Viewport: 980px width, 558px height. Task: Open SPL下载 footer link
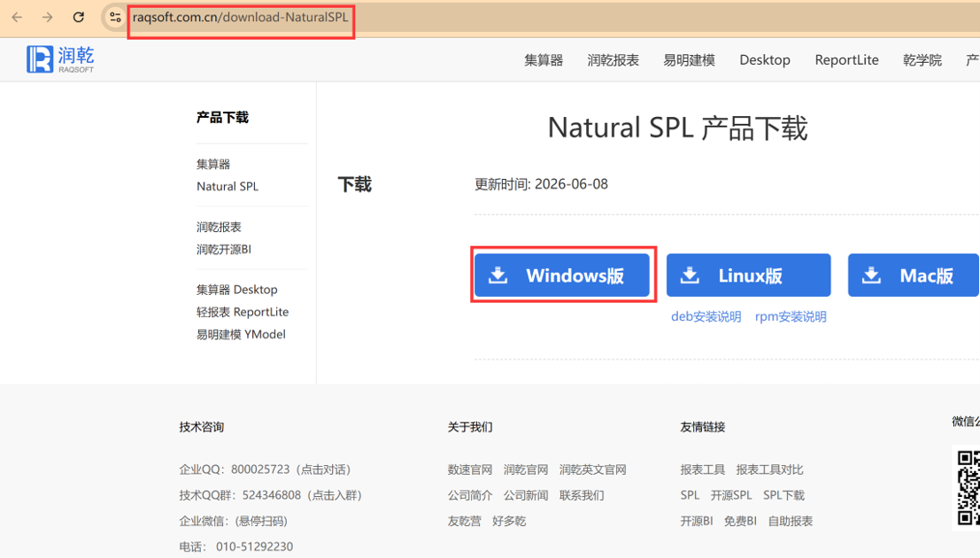783,495
